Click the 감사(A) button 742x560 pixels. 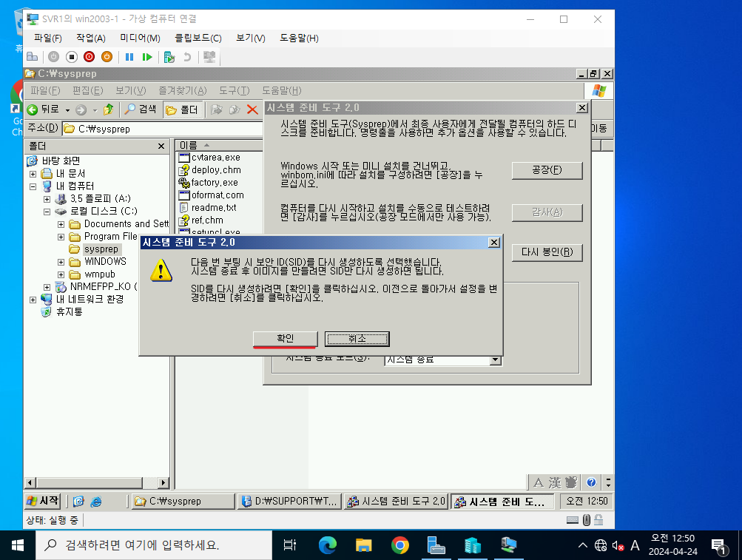547,212
